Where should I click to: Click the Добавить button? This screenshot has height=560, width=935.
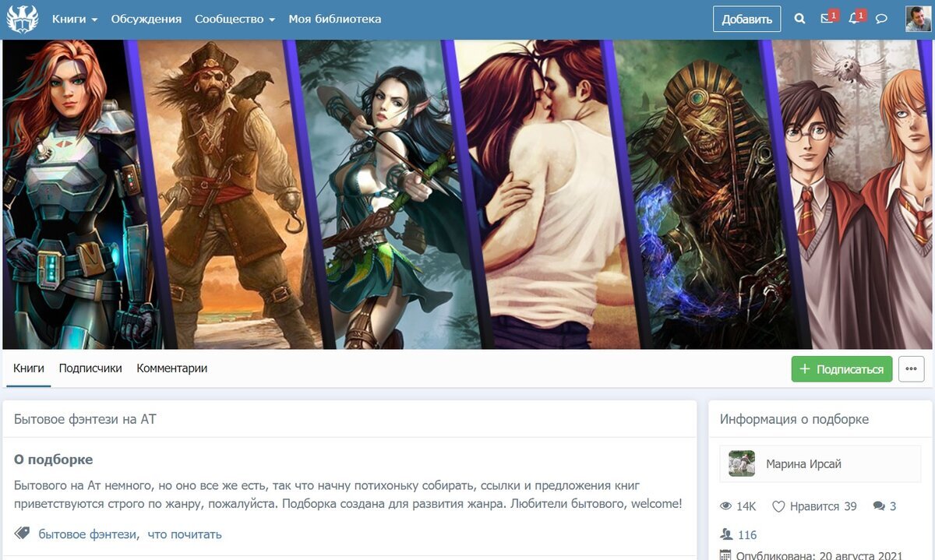(746, 19)
